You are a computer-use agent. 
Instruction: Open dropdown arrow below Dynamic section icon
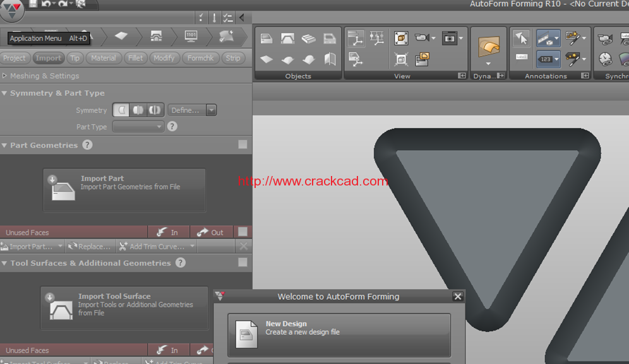point(488,64)
